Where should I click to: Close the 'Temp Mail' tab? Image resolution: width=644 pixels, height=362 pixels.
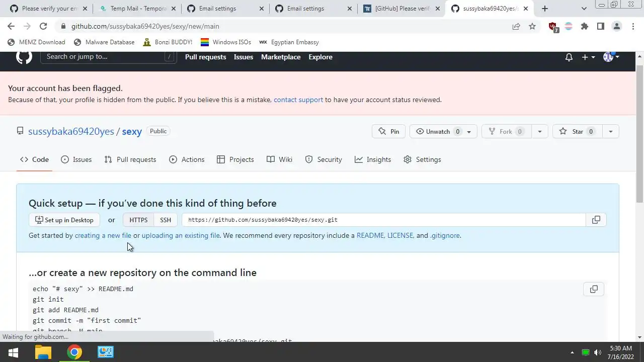pos(173,9)
